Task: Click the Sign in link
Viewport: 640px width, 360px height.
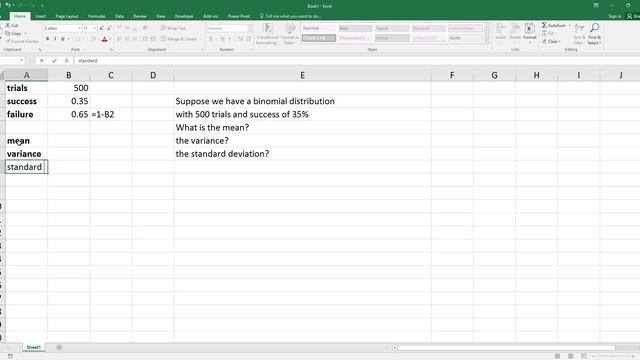Action: [x=615, y=16]
